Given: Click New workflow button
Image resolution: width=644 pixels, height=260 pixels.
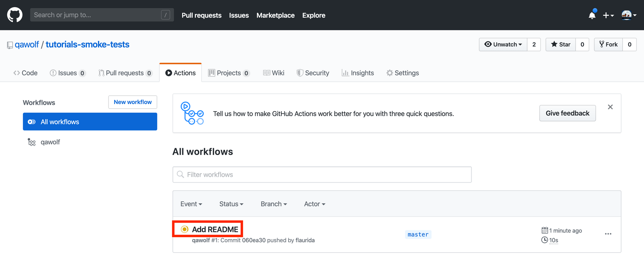Looking at the screenshot, I should tap(133, 102).
